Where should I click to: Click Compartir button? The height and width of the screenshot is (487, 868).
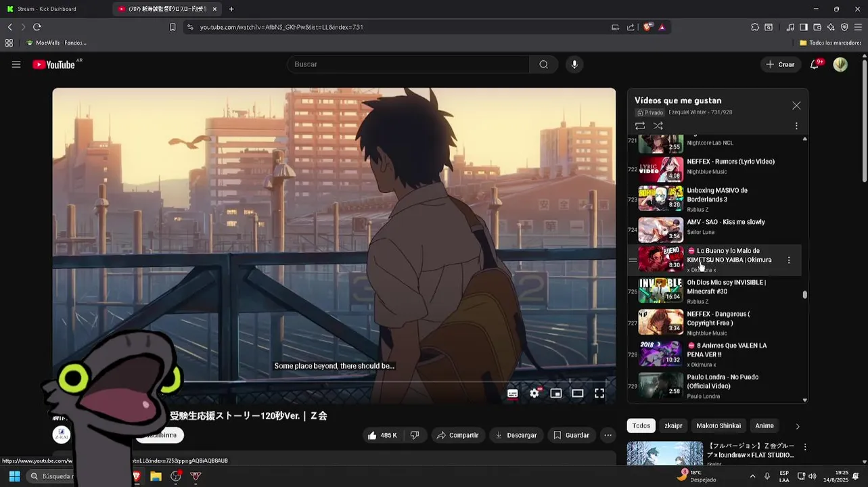[457, 435]
